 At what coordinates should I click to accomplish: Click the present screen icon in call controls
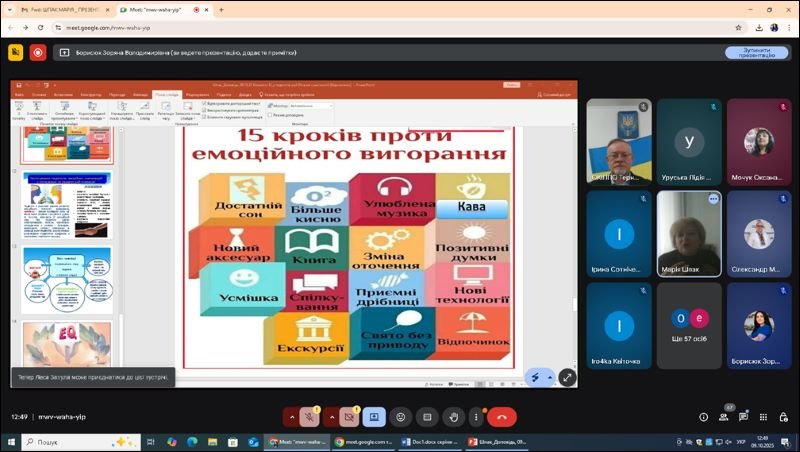pyautogui.click(x=374, y=416)
